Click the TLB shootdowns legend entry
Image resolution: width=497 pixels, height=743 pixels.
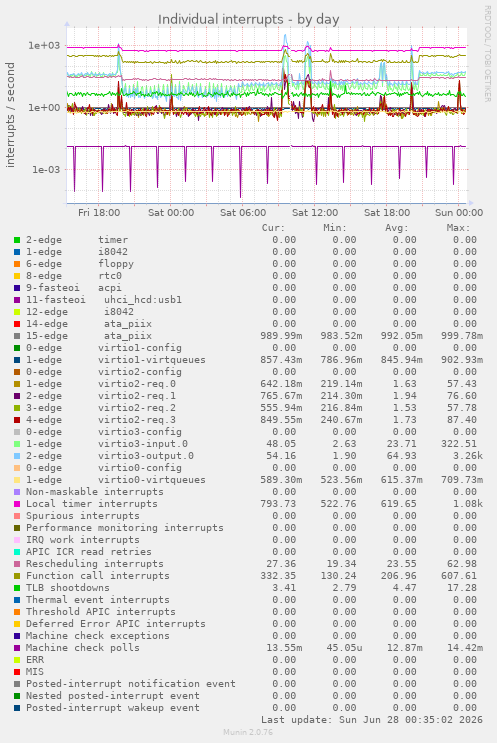coord(68,588)
